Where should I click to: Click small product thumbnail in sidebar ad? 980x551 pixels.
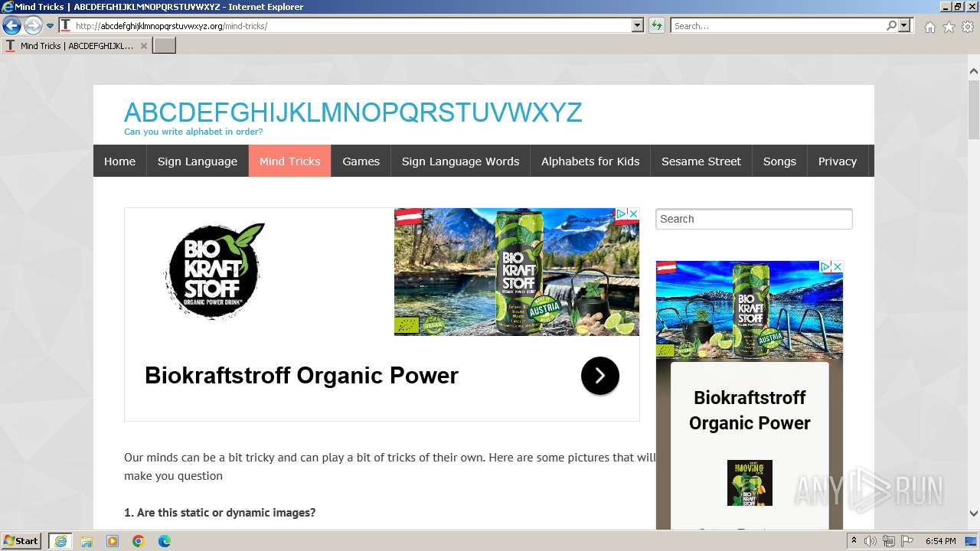(750, 483)
